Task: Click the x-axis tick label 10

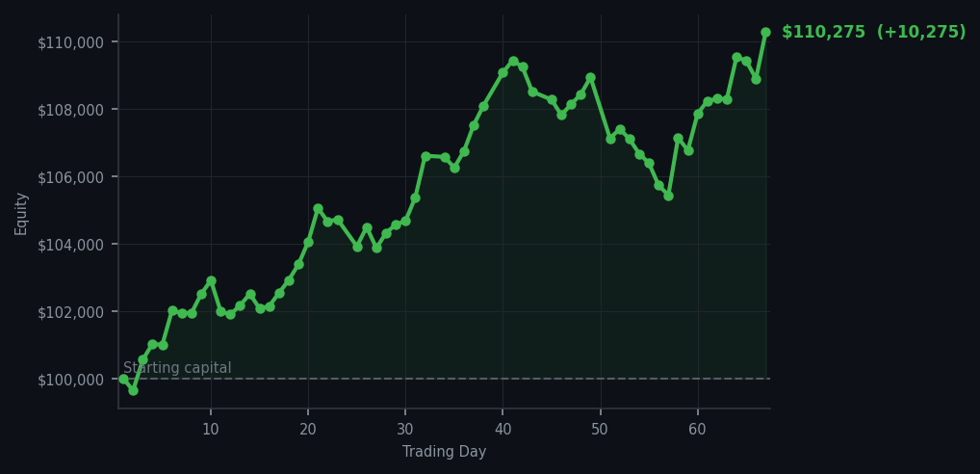Action: point(211,430)
